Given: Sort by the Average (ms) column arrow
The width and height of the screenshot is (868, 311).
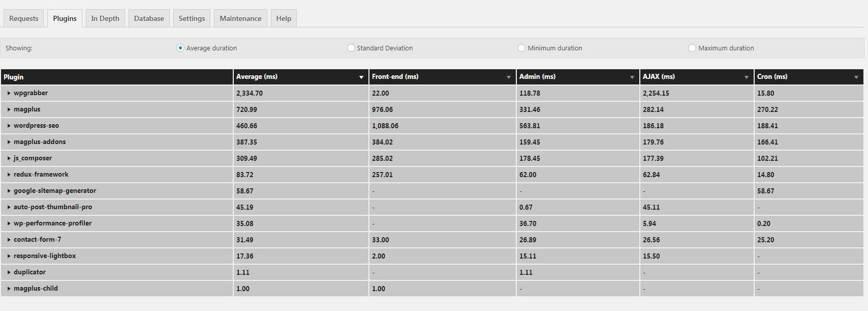Looking at the screenshot, I should pos(361,77).
